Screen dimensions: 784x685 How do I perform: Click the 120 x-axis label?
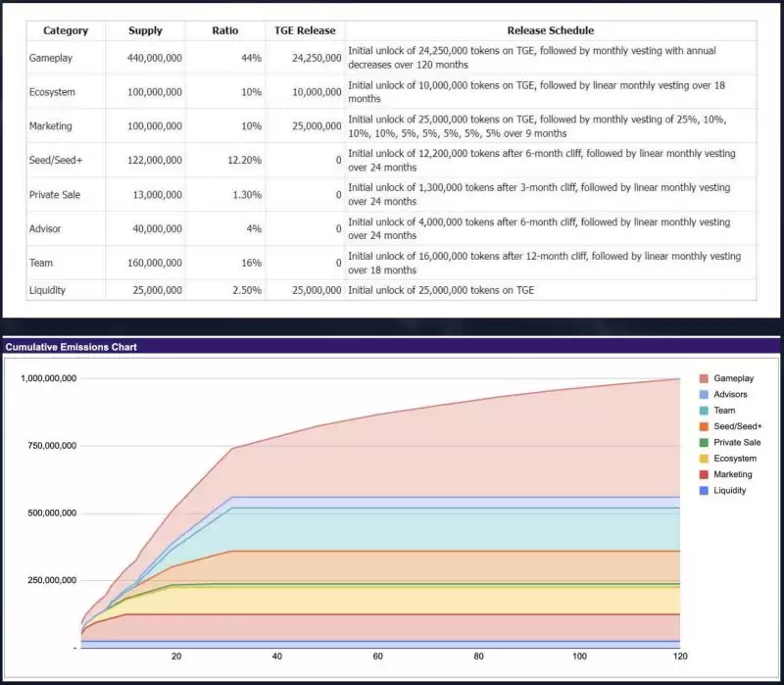[x=680, y=656]
